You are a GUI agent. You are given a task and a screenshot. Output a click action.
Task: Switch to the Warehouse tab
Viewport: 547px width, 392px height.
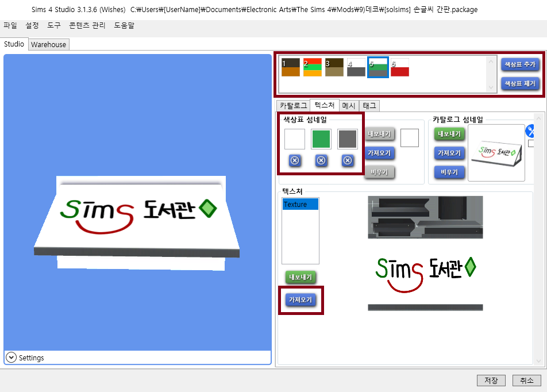click(48, 45)
